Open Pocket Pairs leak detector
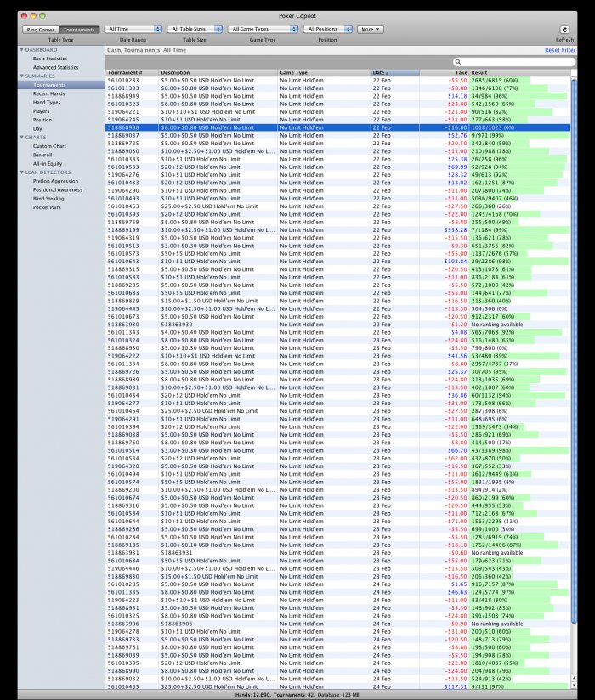Image resolution: width=595 pixels, height=700 pixels. [x=47, y=207]
